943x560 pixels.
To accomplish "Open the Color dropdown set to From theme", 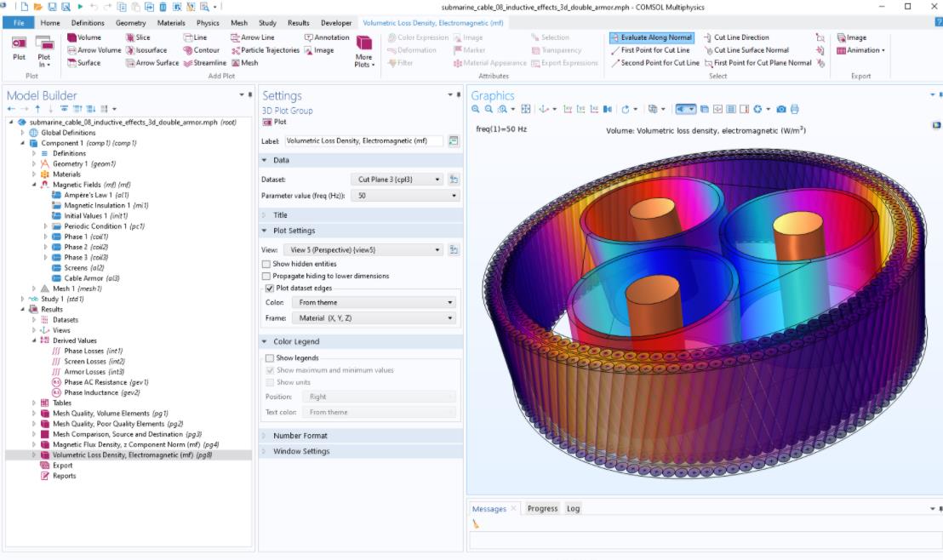I will pyautogui.click(x=374, y=303).
